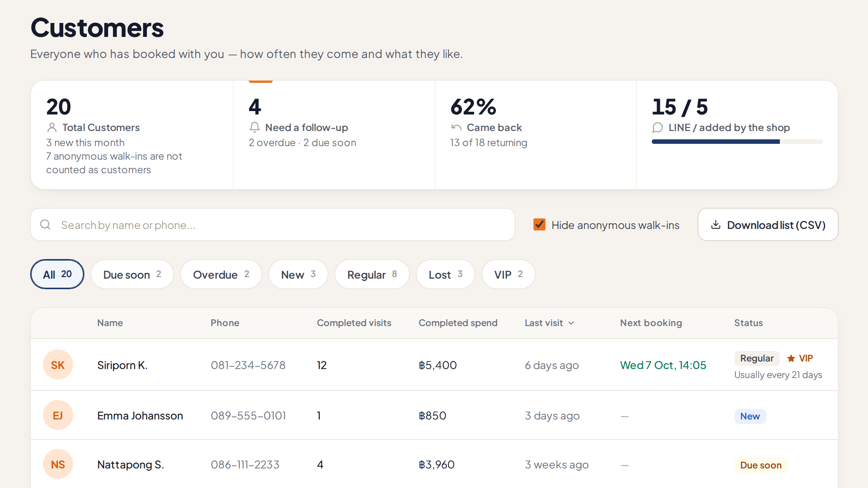This screenshot has height=488, width=868.
Task: Download list as CSV
Action: [x=768, y=225]
